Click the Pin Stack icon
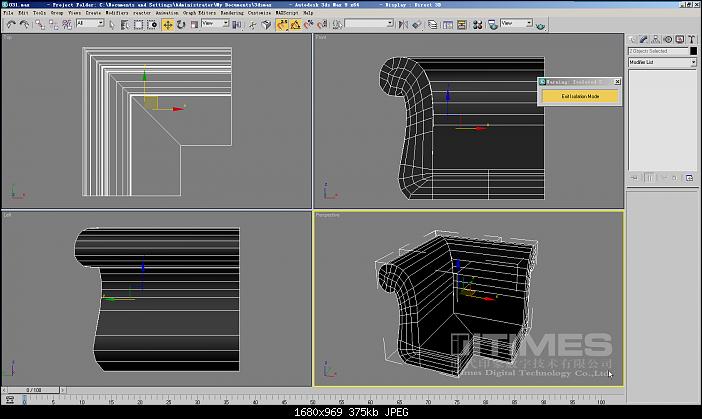The width and height of the screenshot is (702, 419). tap(635, 178)
